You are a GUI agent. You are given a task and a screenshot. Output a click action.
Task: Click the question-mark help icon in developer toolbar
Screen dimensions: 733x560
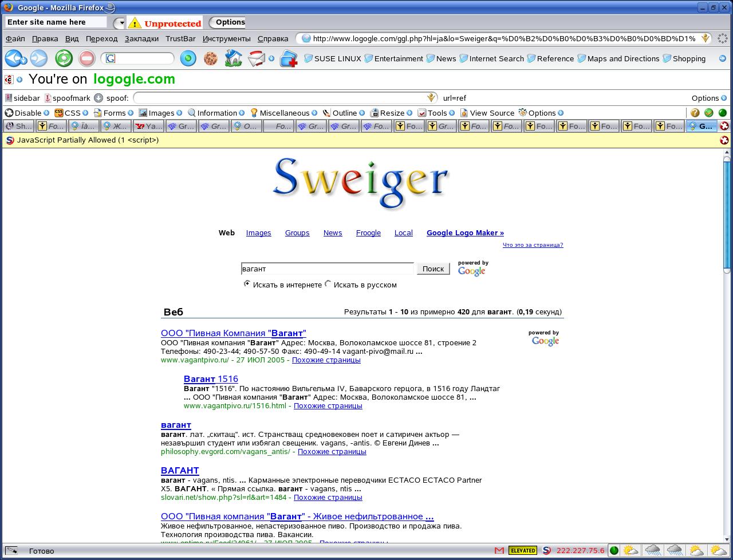[x=695, y=113]
